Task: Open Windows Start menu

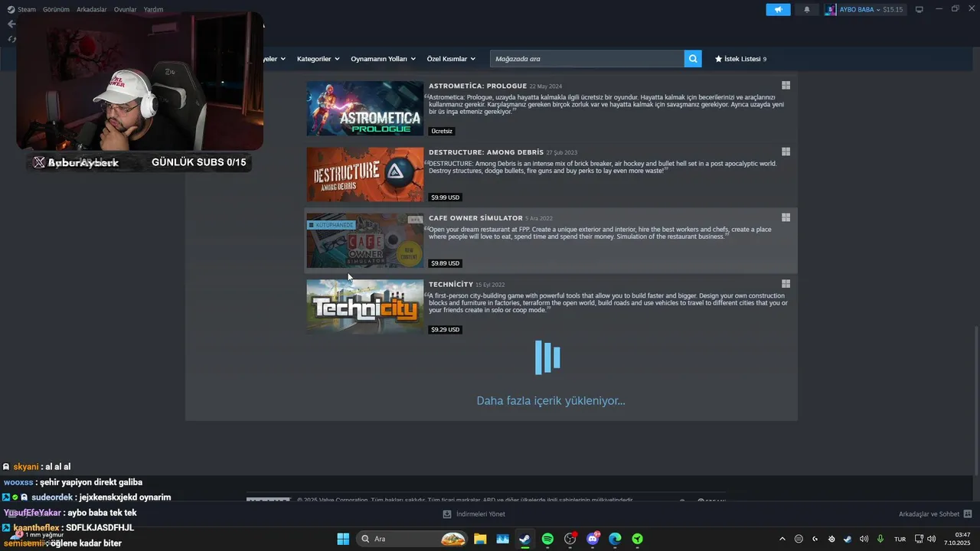Action: [343, 539]
